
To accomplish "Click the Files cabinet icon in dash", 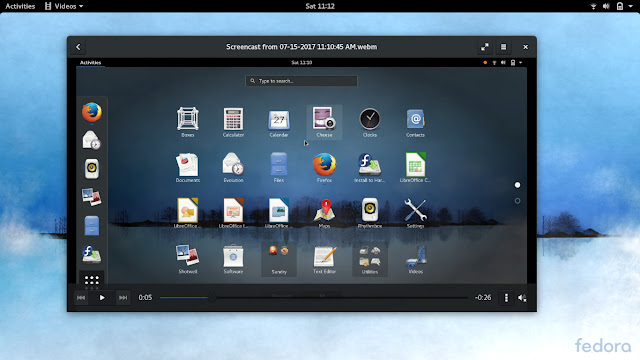I will (x=91, y=226).
